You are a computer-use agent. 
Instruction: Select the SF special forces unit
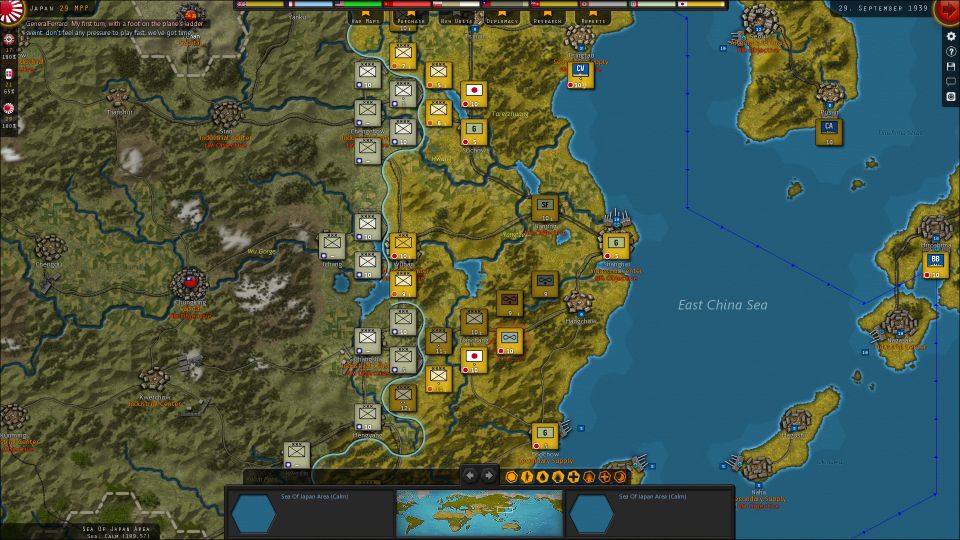(x=545, y=209)
